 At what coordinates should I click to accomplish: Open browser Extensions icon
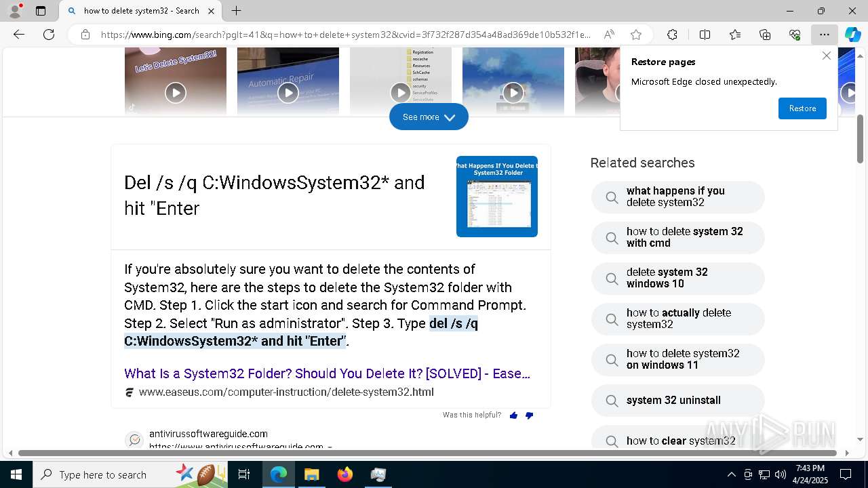672,35
